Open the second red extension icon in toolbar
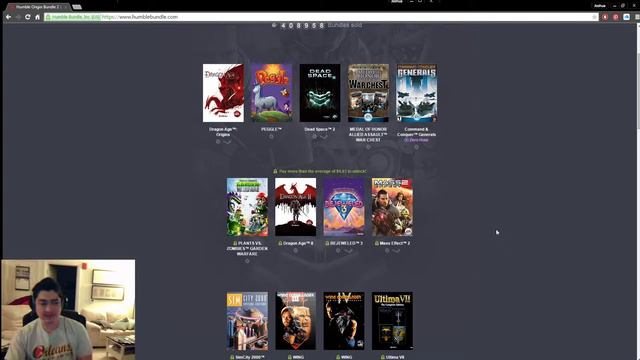This screenshot has width=640, height=360. click(x=616, y=17)
